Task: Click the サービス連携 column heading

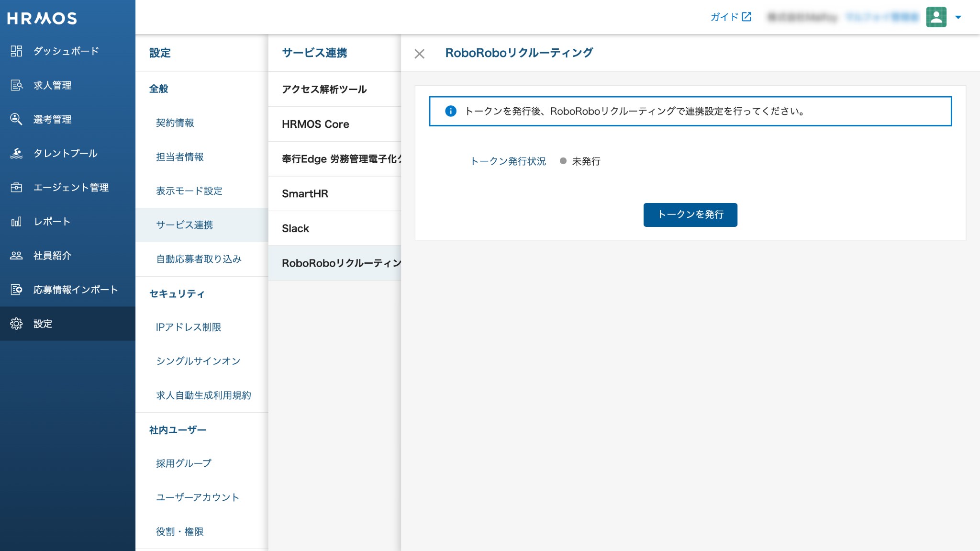Action: coord(314,53)
